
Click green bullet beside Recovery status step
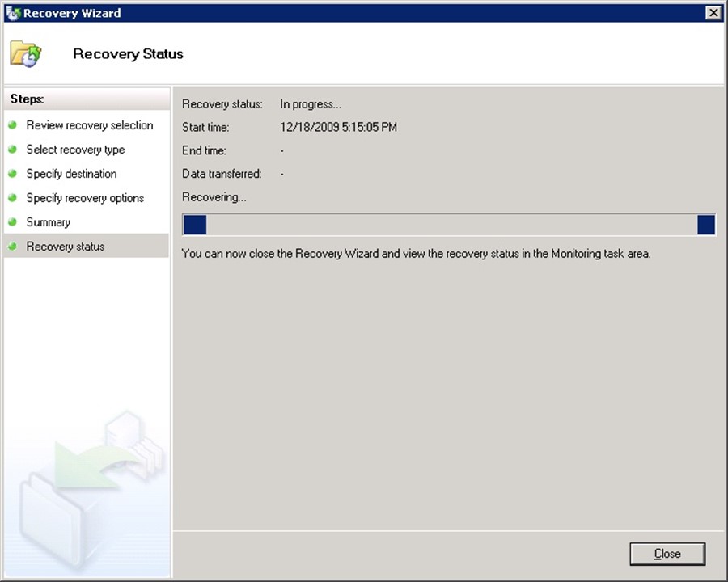(13, 247)
